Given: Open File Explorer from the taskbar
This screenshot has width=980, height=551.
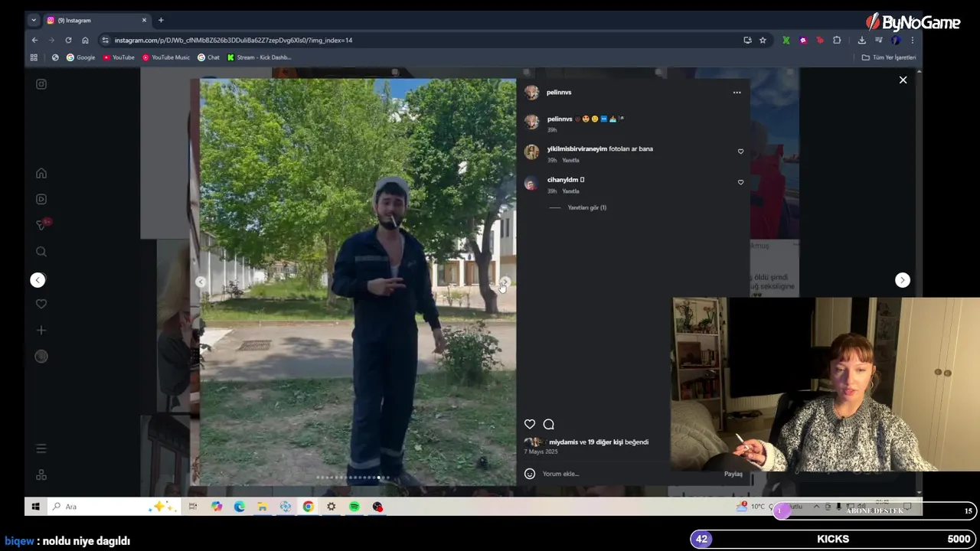Looking at the screenshot, I should point(262,507).
